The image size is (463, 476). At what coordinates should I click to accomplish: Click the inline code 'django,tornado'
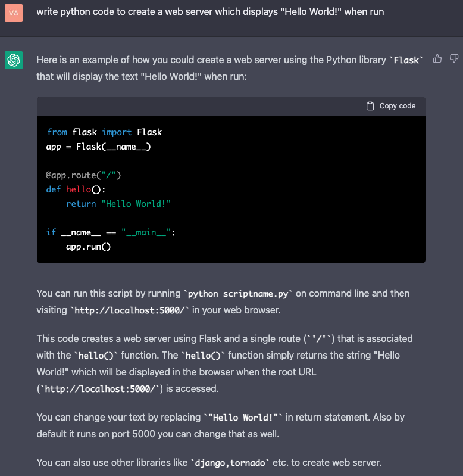click(x=230, y=463)
